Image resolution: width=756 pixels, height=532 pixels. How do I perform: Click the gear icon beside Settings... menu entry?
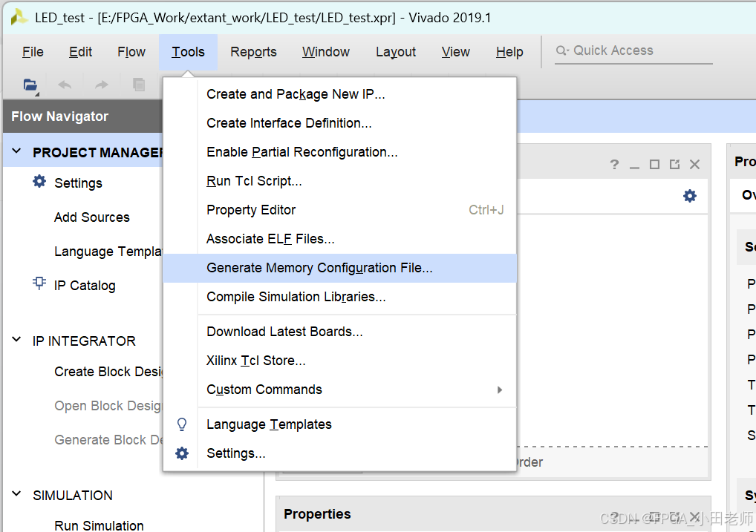click(x=182, y=453)
